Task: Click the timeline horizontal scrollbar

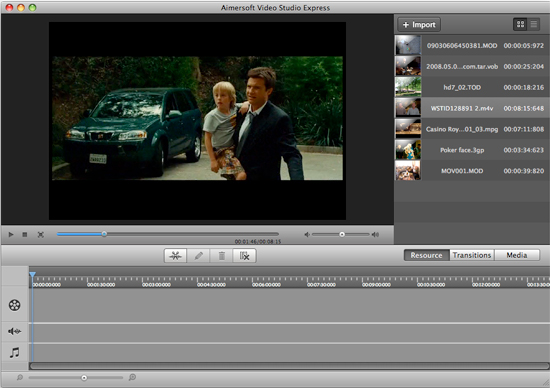Action: 289,366
